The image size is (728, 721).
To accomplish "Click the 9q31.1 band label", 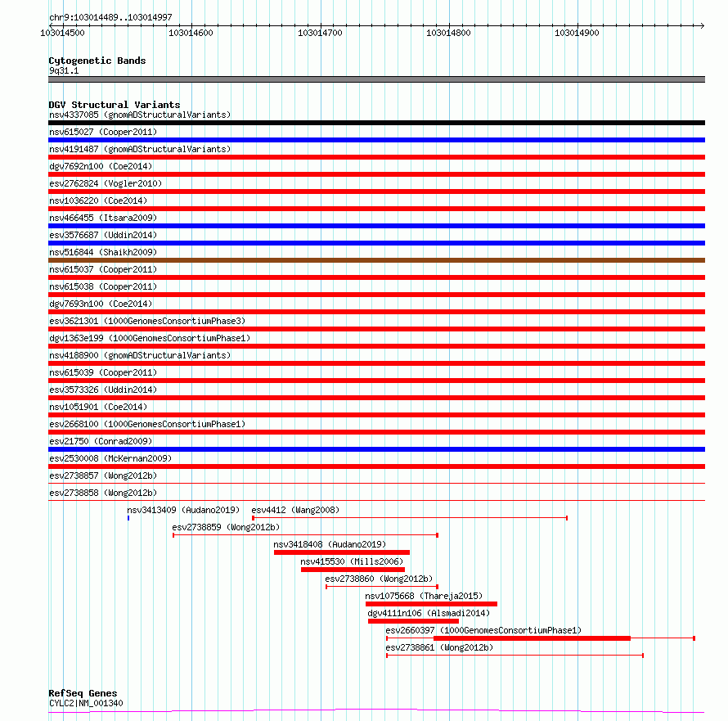I will pos(64,70).
